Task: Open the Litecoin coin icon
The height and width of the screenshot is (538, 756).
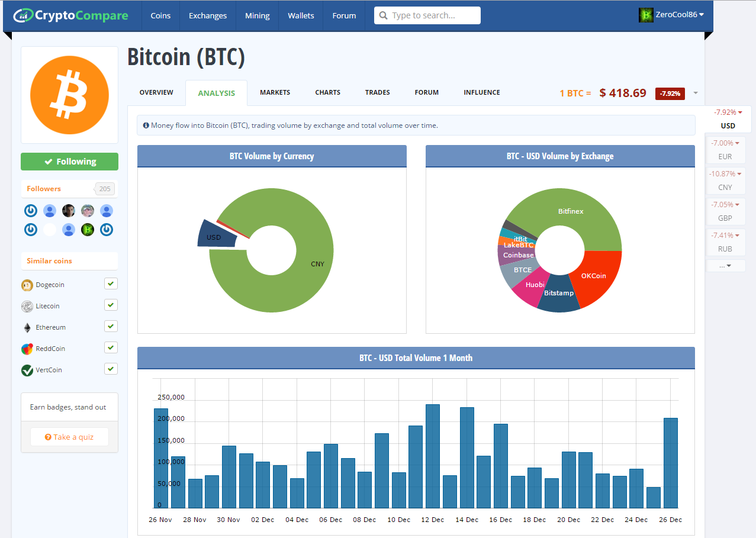Action: tap(27, 306)
